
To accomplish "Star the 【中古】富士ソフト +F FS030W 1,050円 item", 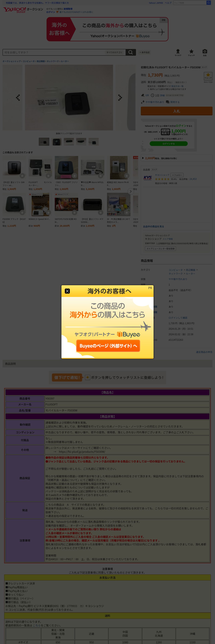I will point(101,212).
